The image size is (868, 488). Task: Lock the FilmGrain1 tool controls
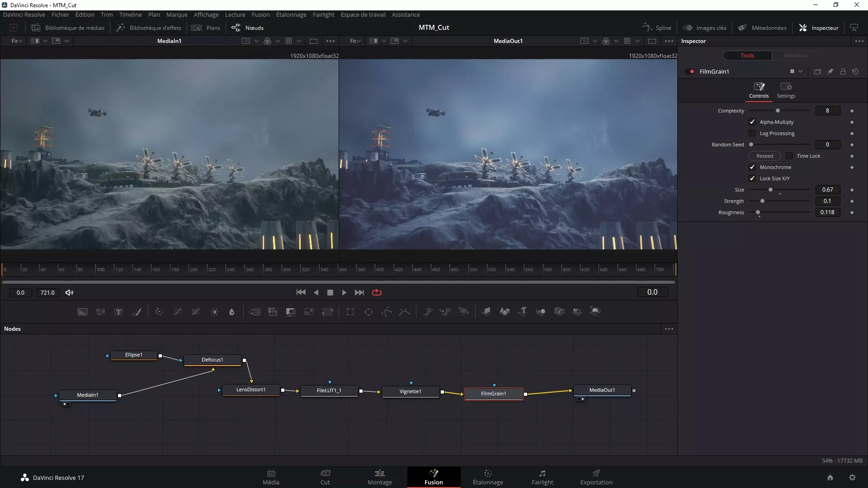tap(843, 72)
